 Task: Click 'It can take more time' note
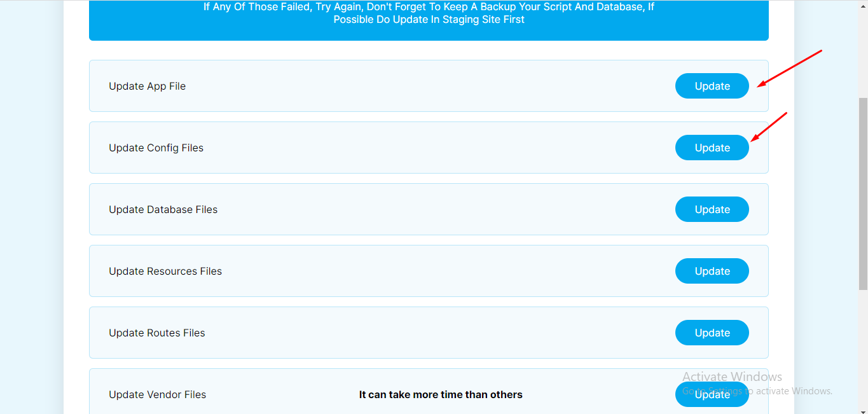click(441, 394)
